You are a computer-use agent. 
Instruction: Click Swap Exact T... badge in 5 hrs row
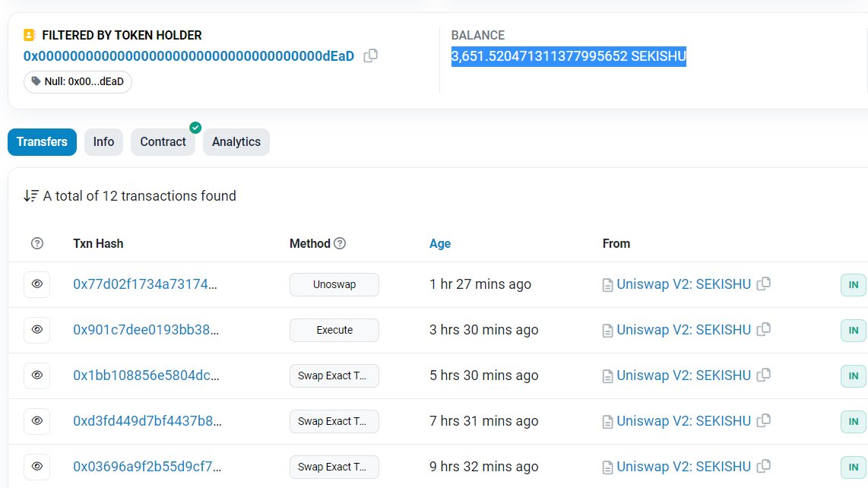pos(334,376)
